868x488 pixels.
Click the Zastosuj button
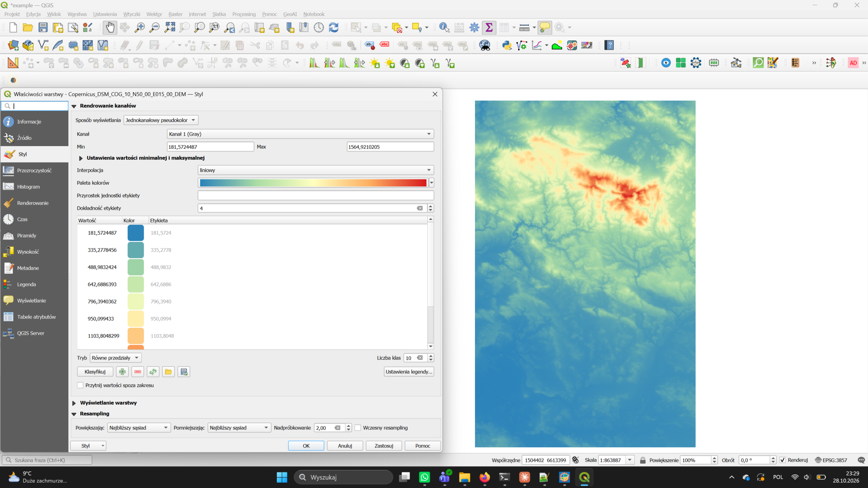tap(384, 446)
